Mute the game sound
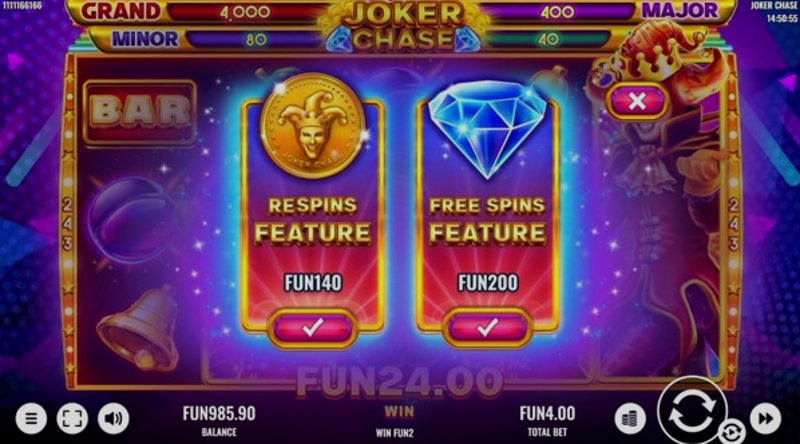 coord(113,418)
